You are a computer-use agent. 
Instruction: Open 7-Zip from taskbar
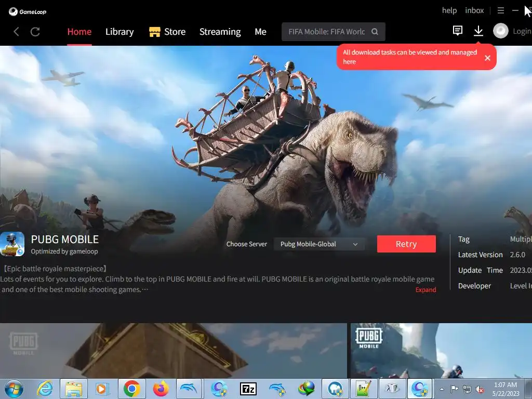(248, 389)
